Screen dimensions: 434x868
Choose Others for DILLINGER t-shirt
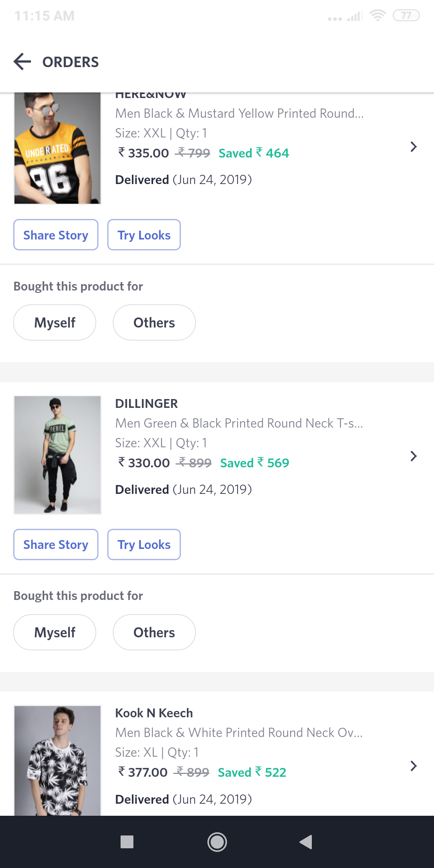[154, 633]
